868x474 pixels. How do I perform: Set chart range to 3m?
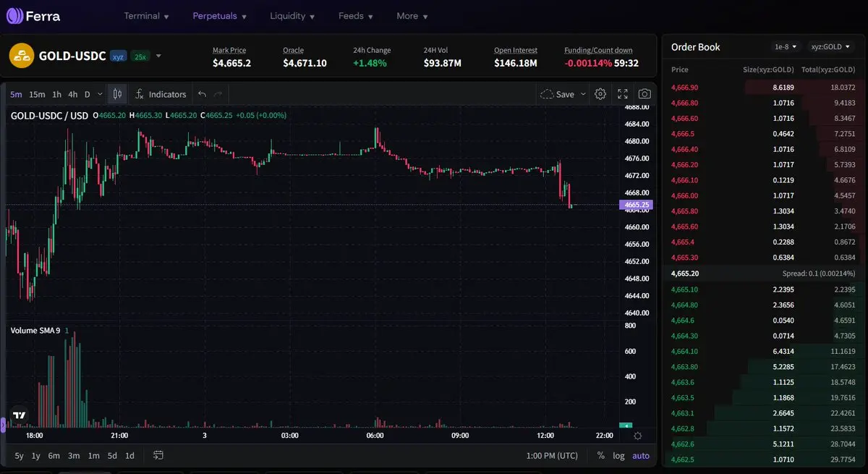(74, 456)
